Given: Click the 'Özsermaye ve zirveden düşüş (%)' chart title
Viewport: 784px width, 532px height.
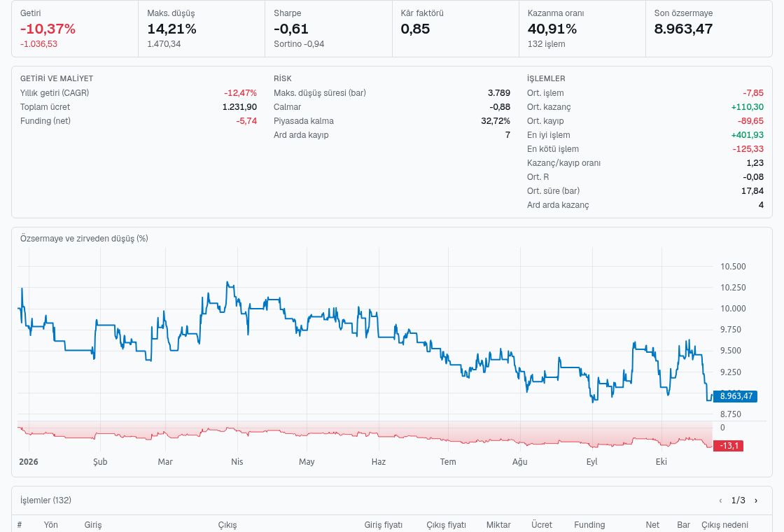Looking at the screenshot, I should point(84,239).
